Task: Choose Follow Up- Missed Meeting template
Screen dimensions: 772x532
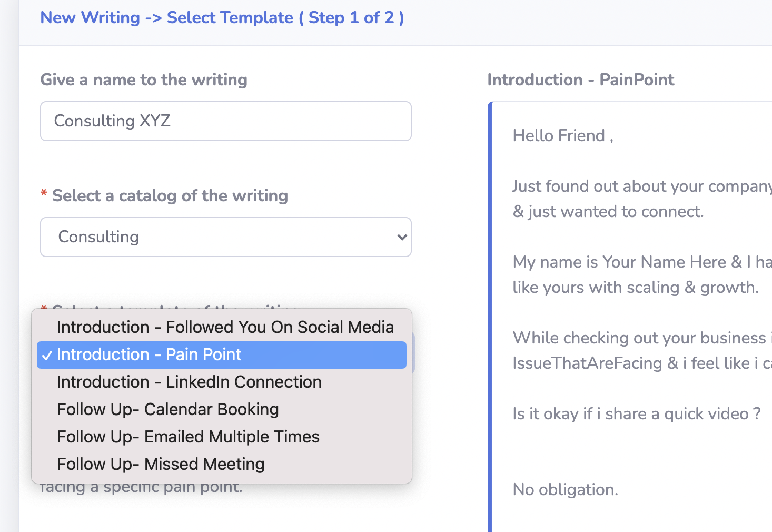Action: (x=222, y=464)
